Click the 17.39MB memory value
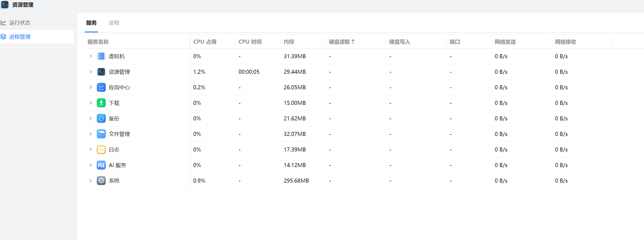 tap(295, 149)
